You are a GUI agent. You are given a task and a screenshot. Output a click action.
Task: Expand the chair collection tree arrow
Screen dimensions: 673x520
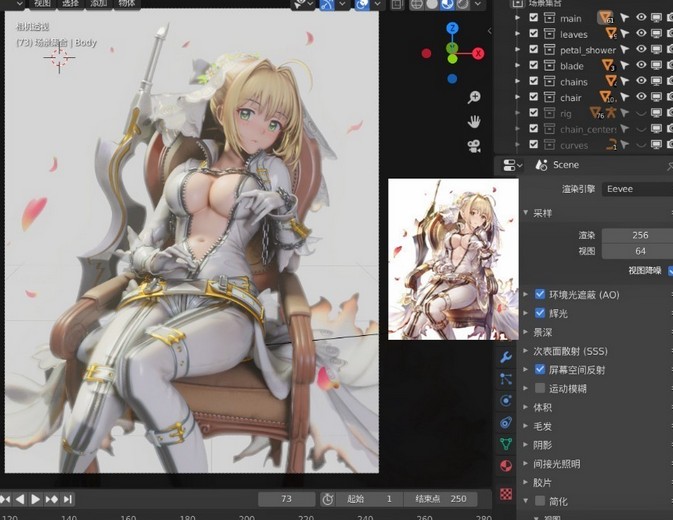518,97
